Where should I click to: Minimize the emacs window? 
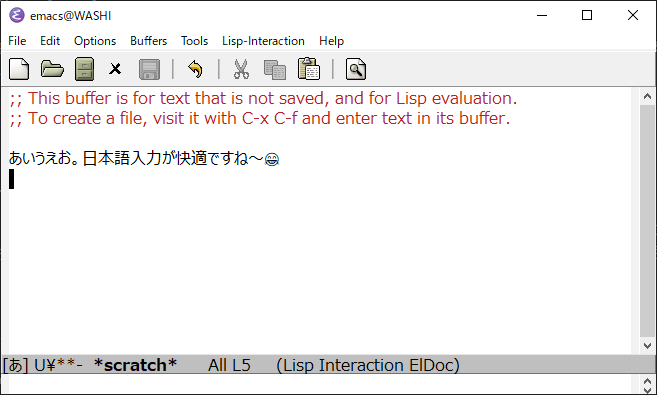(x=542, y=15)
